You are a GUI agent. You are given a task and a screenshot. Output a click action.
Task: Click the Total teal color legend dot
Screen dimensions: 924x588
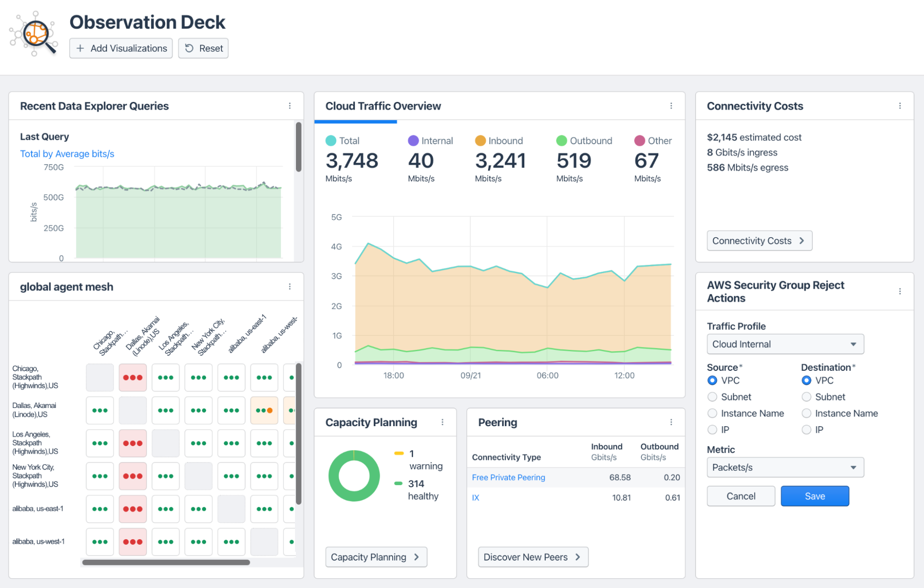point(331,140)
